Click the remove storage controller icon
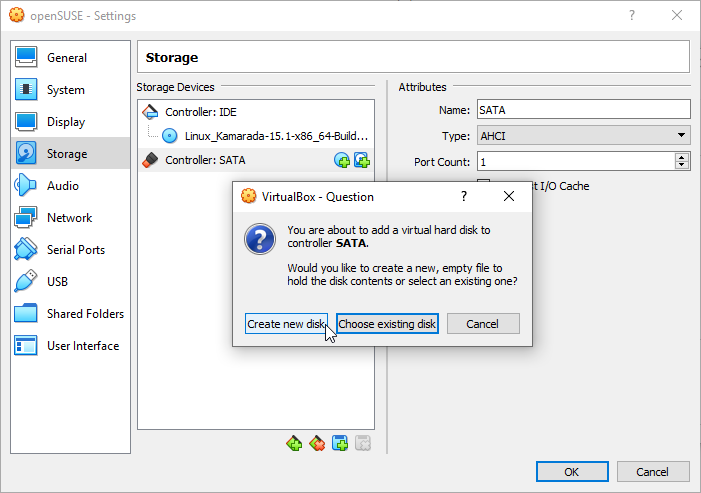Image resolution: width=701 pixels, height=493 pixels. [x=317, y=443]
